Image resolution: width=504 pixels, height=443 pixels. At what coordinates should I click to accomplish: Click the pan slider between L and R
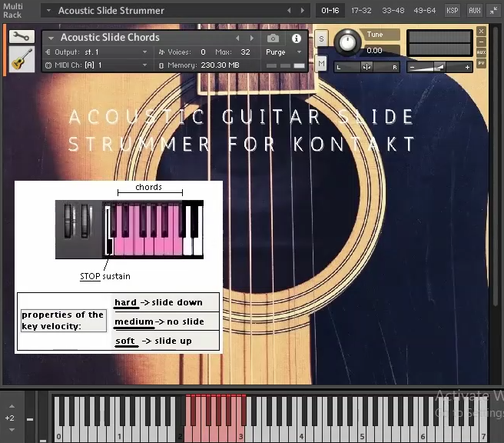tap(366, 67)
